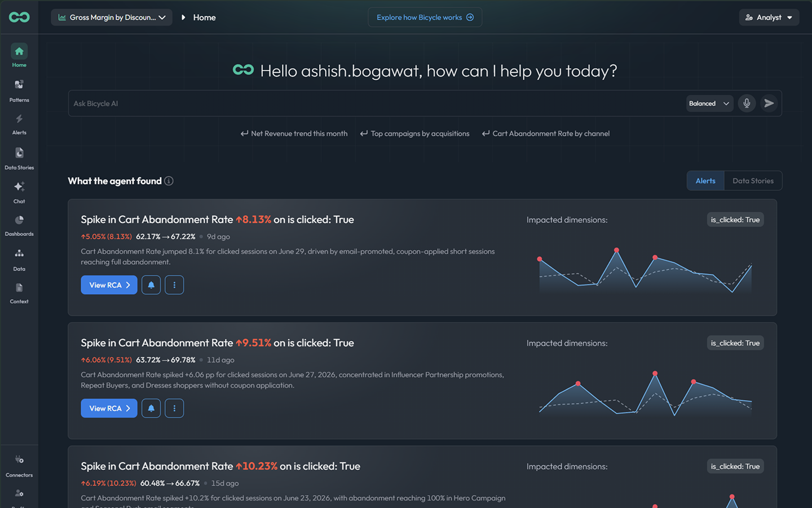Open the alert title with 9.51% spike

(217, 343)
